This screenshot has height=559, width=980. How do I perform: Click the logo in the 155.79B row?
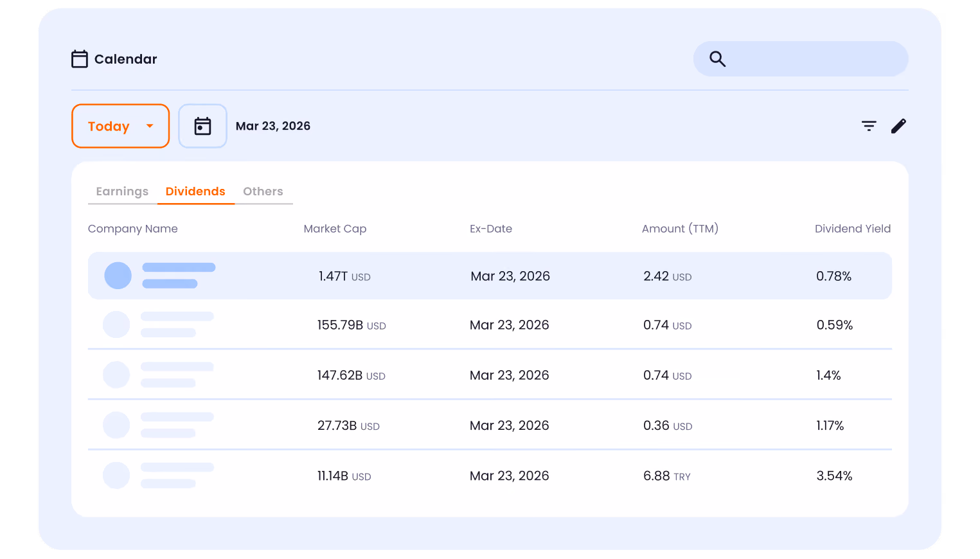pyautogui.click(x=116, y=324)
